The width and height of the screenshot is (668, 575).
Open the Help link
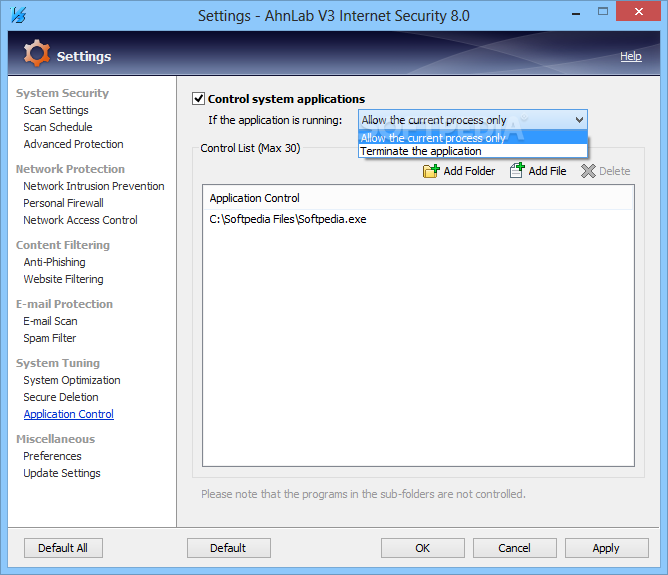coord(631,56)
